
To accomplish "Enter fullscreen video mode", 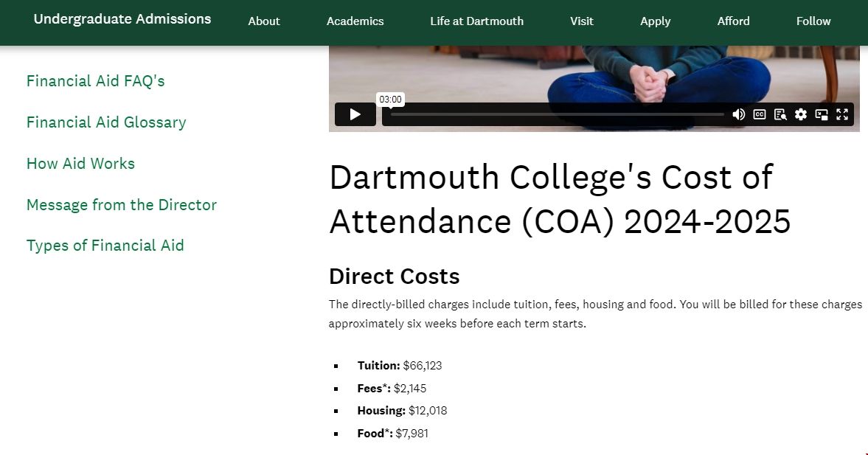I will tap(842, 114).
